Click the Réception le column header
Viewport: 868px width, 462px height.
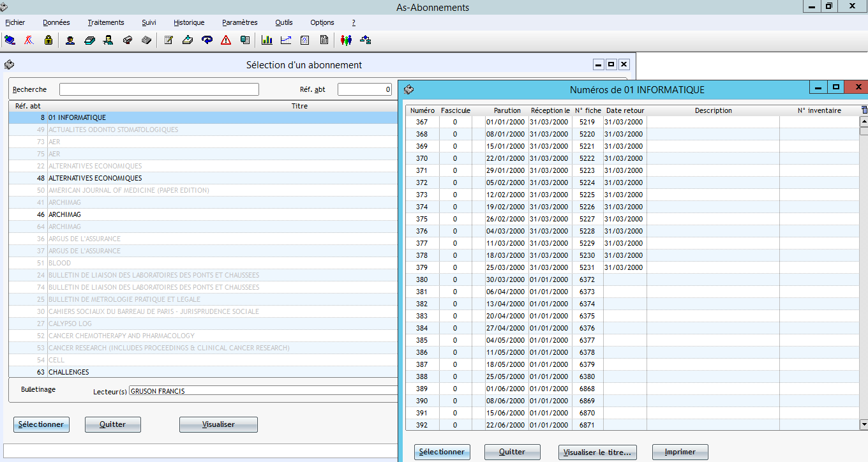(x=550, y=110)
